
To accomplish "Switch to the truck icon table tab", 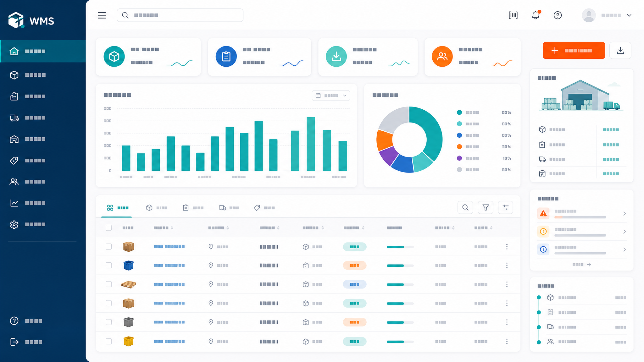I will (229, 208).
